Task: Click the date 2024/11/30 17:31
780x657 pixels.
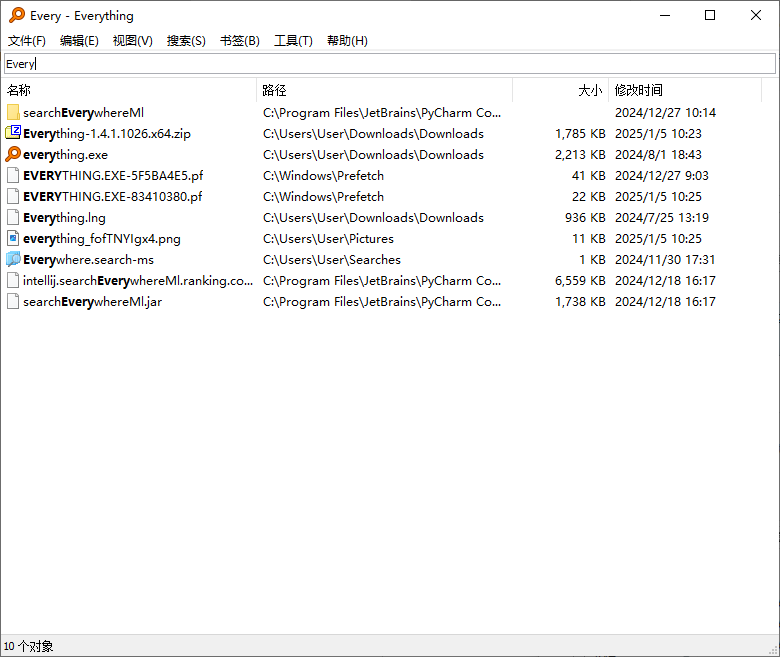Action: [665, 260]
